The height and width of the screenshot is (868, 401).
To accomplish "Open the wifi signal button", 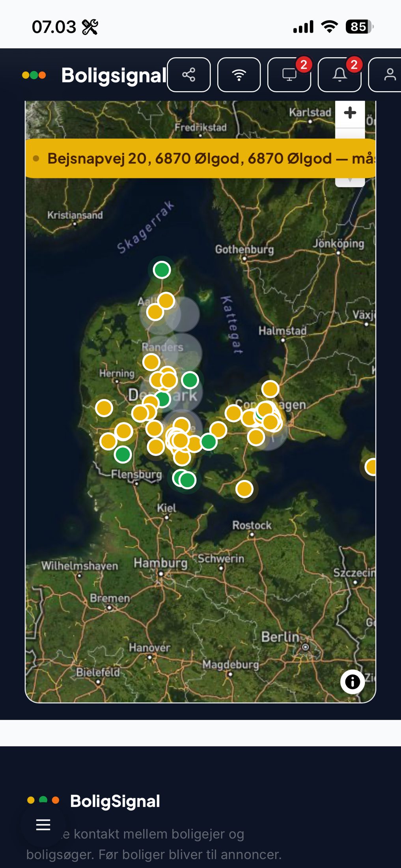I will click(x=239, y=75).
